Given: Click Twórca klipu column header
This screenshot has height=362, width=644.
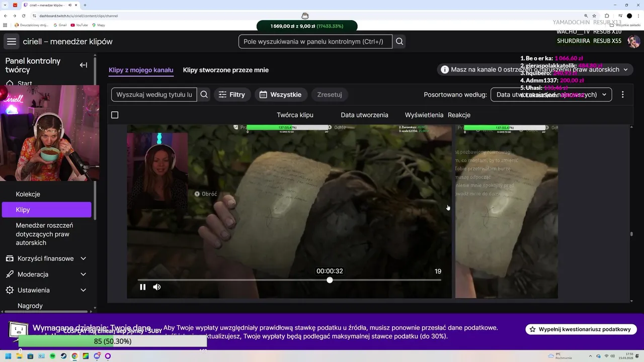Looking at the screenshot, I should [295, 115].
